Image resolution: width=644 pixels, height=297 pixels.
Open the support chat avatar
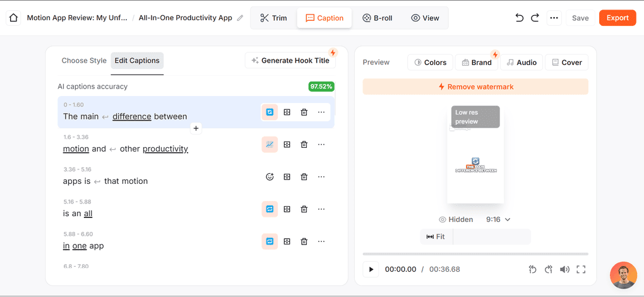(623, 276)
